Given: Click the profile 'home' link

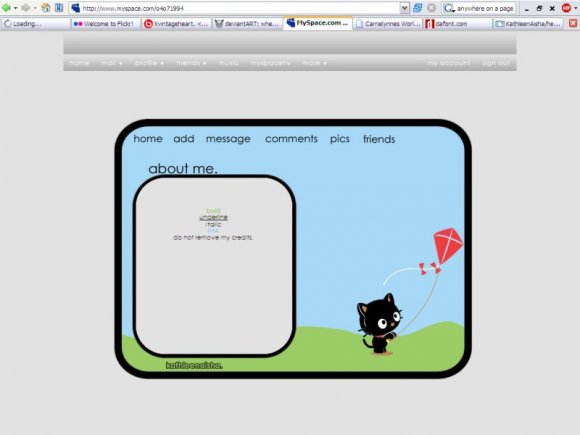Looking at the screenshot, I should (148, 139).
